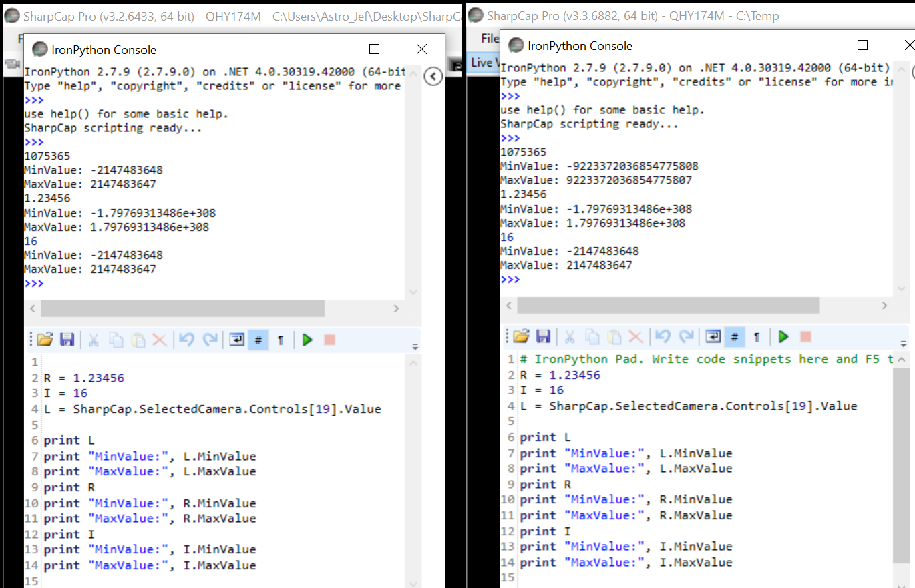Image resolution: width=915 pixels, height=588 pixels.
Task: Toggle line numbers (#) in right console toolbar
Action: [734, 336]
